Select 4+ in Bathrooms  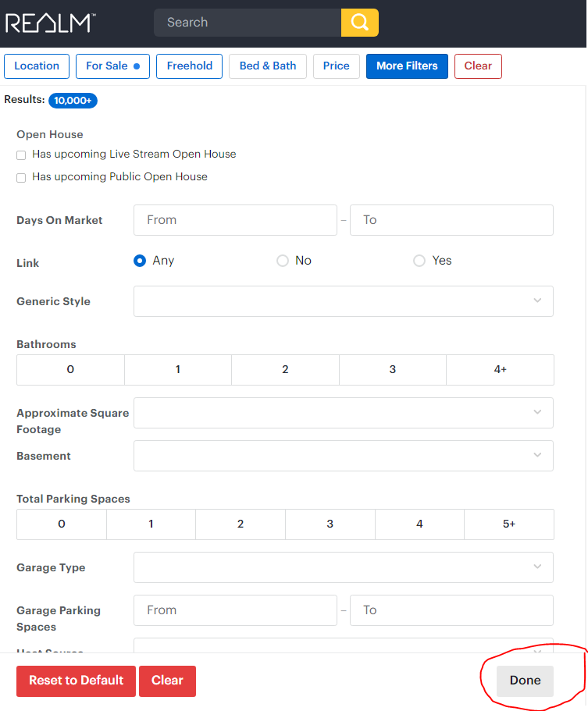500,370
